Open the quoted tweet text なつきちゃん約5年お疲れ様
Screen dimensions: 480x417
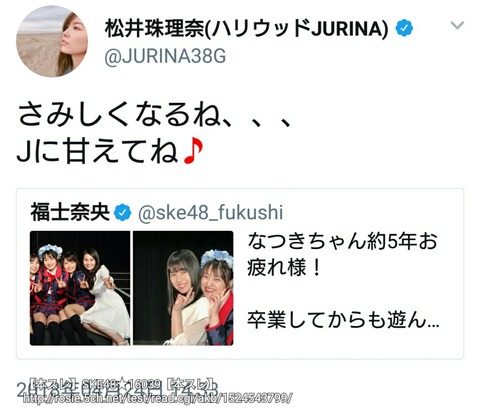(x=342, y=254)
